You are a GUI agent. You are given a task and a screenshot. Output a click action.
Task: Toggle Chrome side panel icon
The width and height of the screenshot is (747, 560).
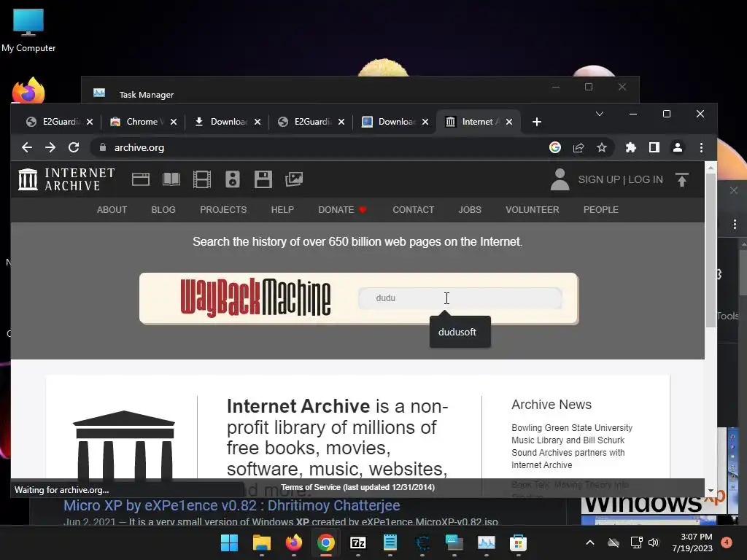tap(654, 147)
